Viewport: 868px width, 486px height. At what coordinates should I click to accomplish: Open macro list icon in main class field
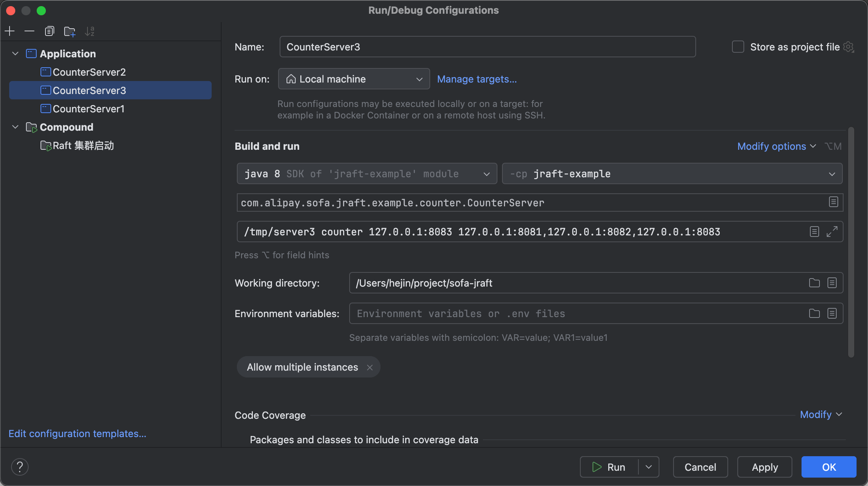click(833, 202)
